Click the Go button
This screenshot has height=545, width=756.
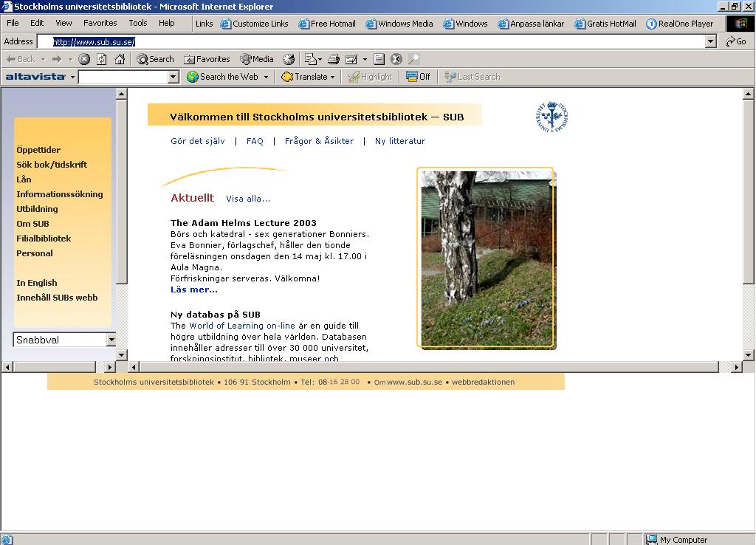pos(736,41)
